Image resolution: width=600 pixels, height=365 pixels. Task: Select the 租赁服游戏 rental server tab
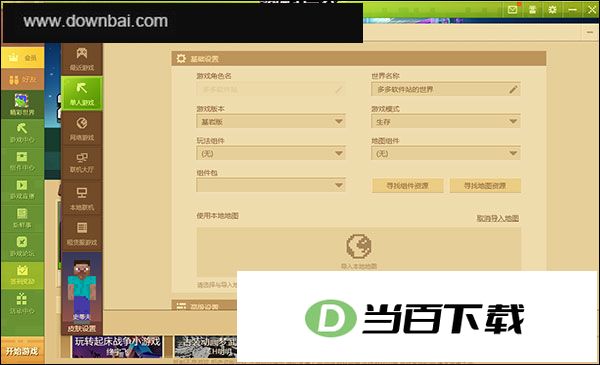click(x=82, y=233)
